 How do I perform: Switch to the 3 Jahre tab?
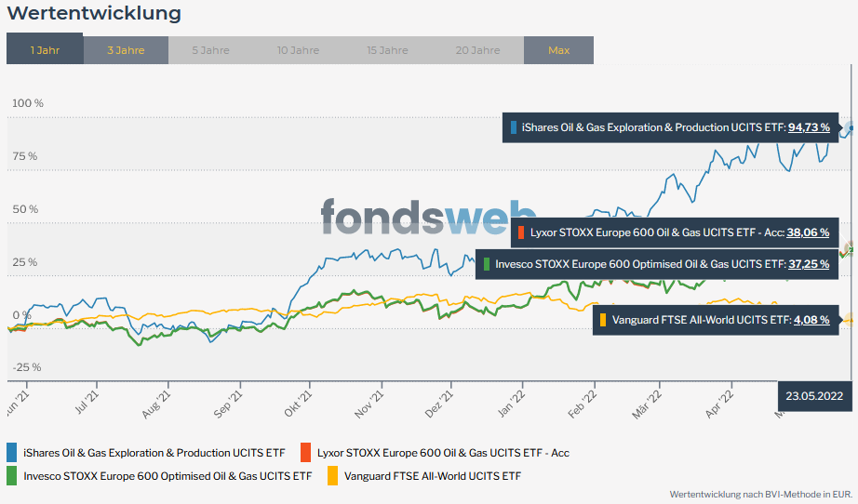[126, 50]
